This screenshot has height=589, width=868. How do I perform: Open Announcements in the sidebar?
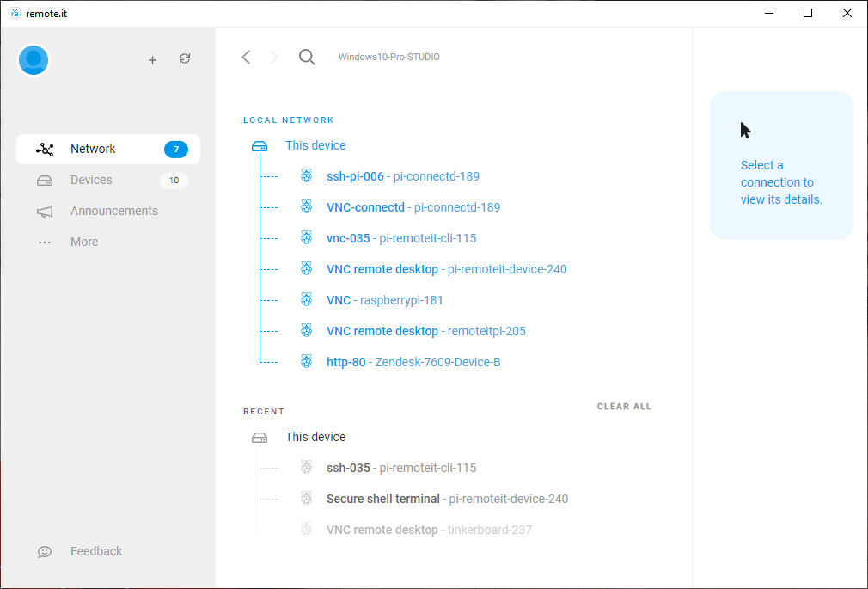point(108,212)
